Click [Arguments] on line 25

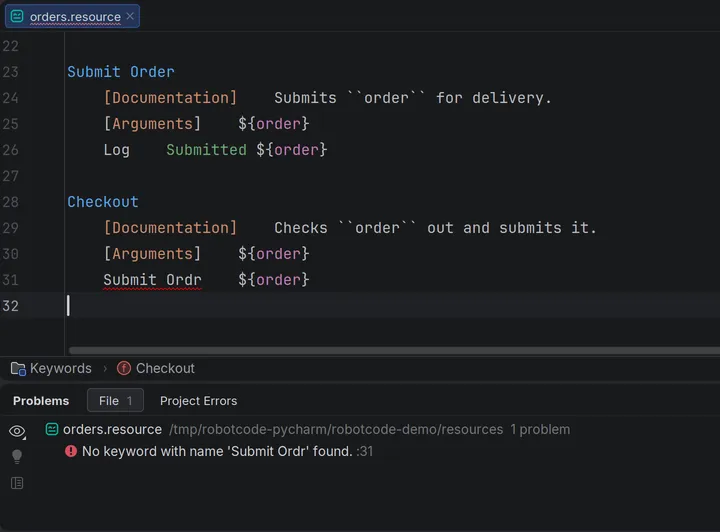[x=152, y=124]
